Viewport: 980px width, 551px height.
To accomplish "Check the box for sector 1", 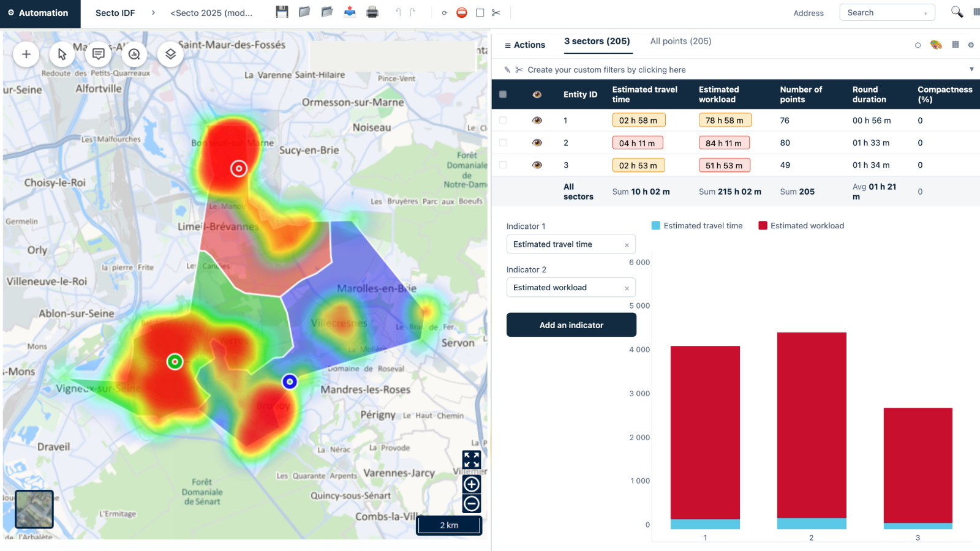I will point(503,121).
